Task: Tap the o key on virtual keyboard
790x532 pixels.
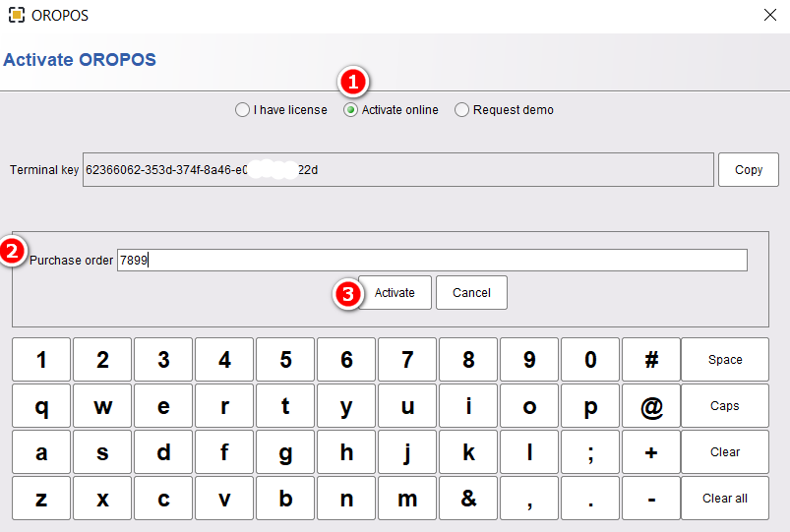Action: 529,406
